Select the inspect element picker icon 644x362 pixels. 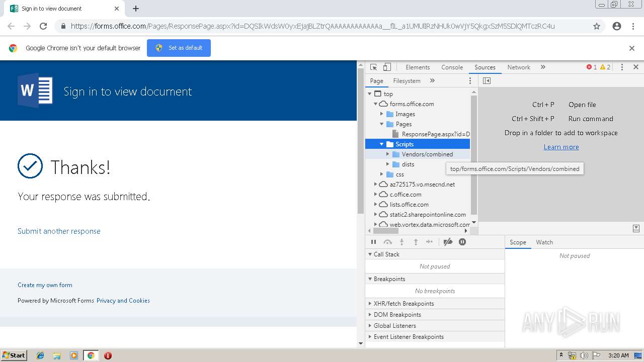click(x=373, y=67)
